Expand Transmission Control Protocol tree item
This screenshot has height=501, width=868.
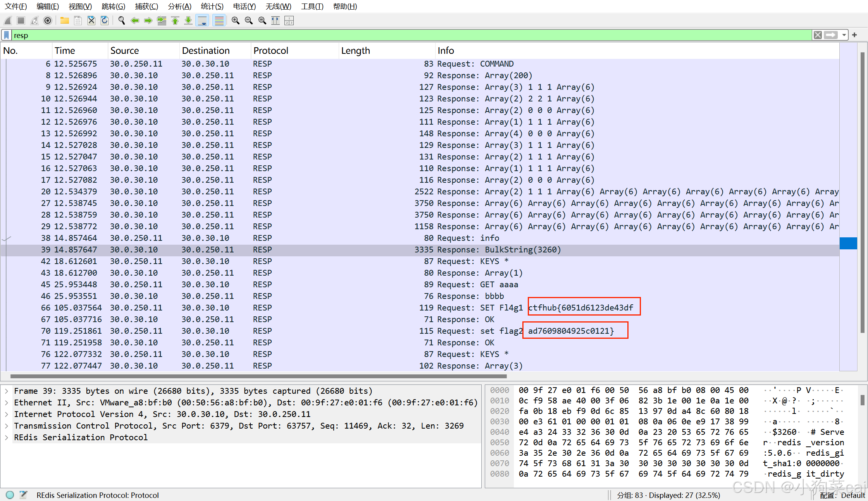coord(7,426)
